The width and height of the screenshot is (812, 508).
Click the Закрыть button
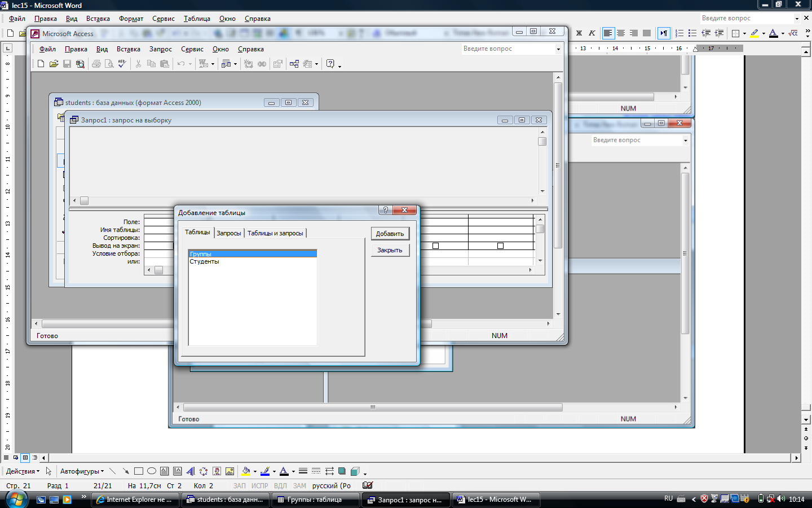[390, 250]
